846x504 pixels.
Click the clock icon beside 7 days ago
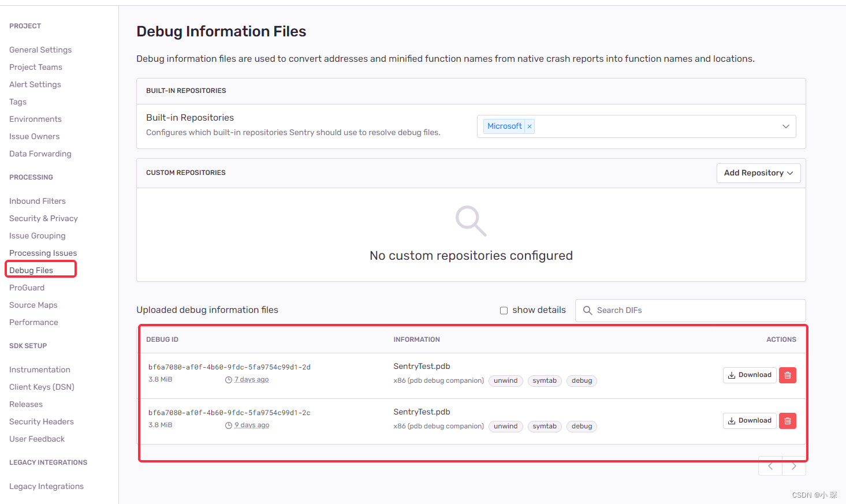coord(229,380)
